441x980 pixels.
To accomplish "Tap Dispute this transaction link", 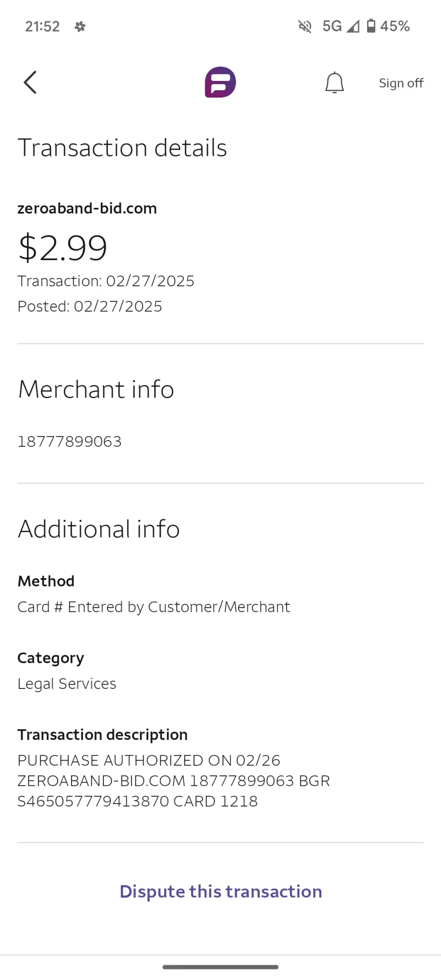I will click(220, 891).
